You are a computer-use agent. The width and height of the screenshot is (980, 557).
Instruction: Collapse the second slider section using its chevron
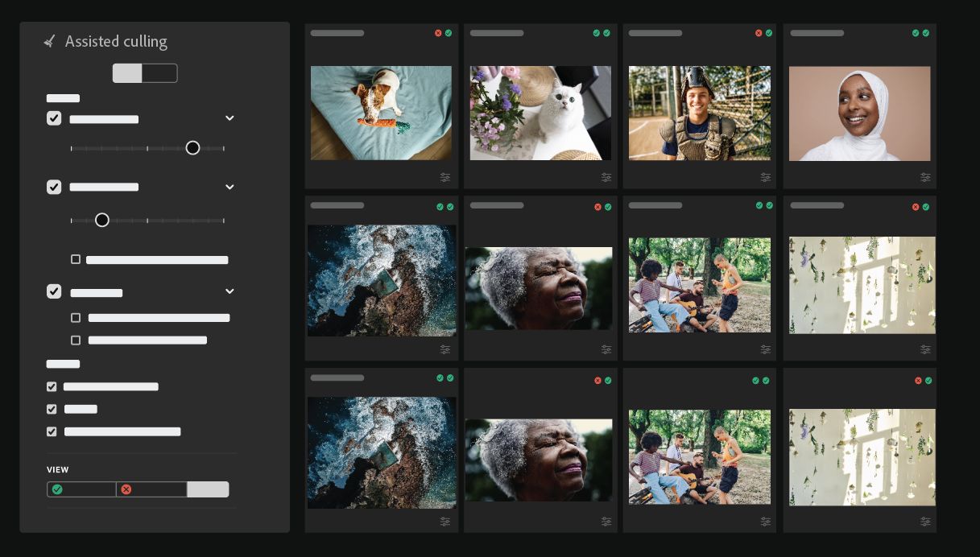229,187
